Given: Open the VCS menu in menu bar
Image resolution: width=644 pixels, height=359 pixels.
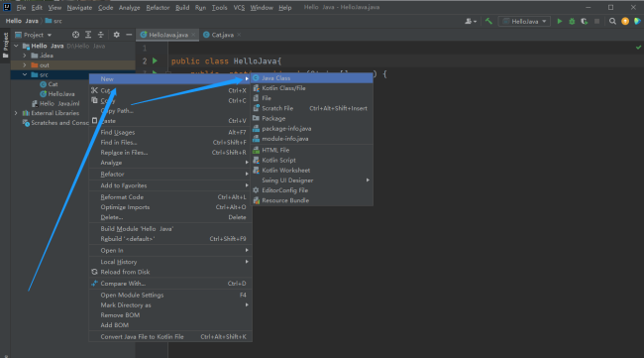Looking at the screenshot, I should point(239,7).
